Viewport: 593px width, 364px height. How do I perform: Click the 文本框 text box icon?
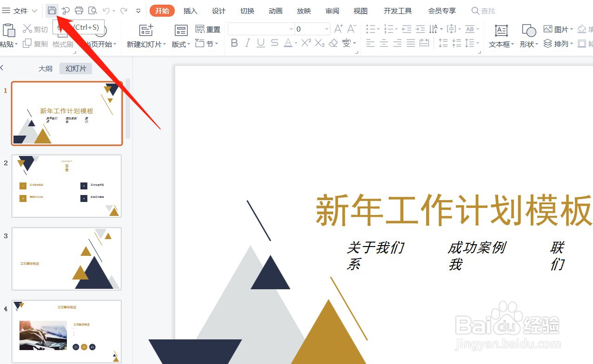(501, 31)
